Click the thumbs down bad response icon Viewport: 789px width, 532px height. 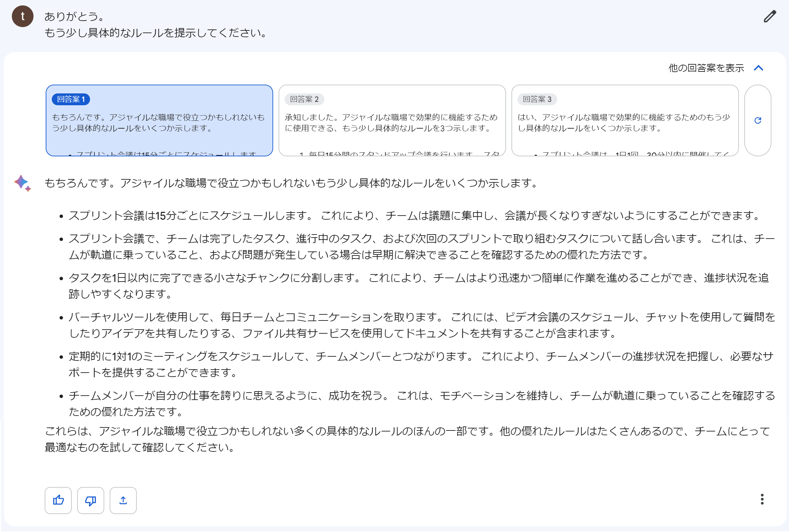coord(91,500)
